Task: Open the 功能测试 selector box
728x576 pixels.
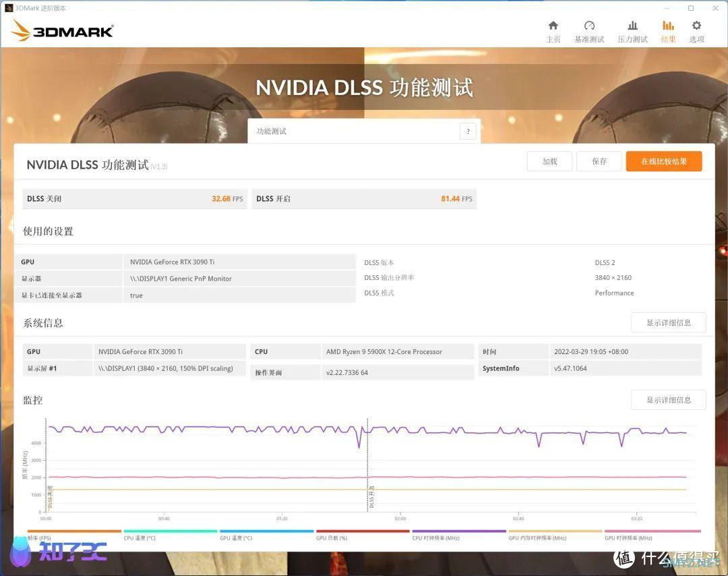Action: 364,132
